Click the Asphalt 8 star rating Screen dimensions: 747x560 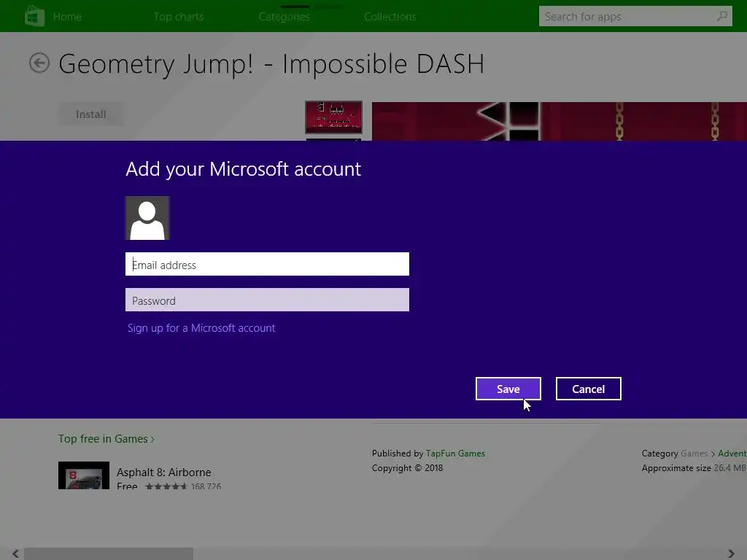pos(166,486)
